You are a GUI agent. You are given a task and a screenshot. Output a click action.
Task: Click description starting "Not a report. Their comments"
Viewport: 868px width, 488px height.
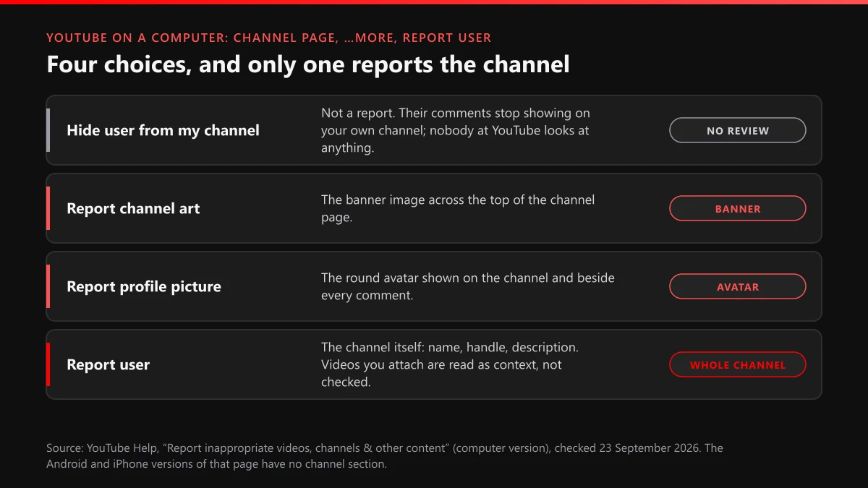(x=457, y=131)
